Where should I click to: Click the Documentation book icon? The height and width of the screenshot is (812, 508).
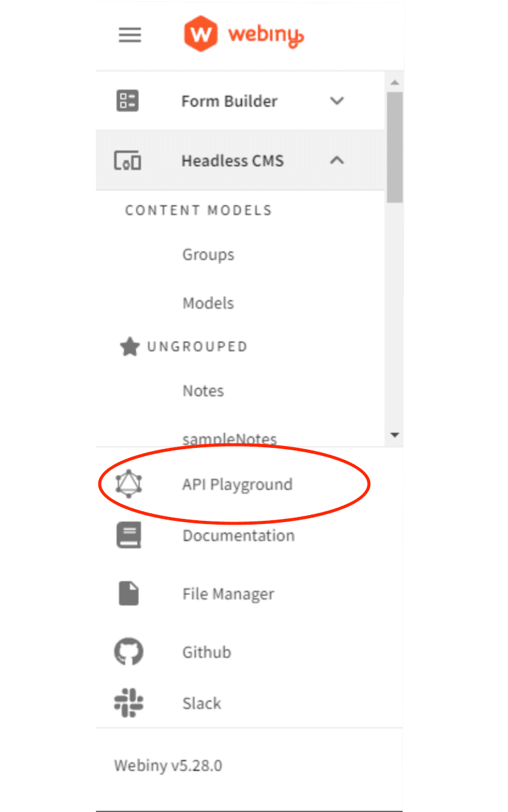coord(130,534)
